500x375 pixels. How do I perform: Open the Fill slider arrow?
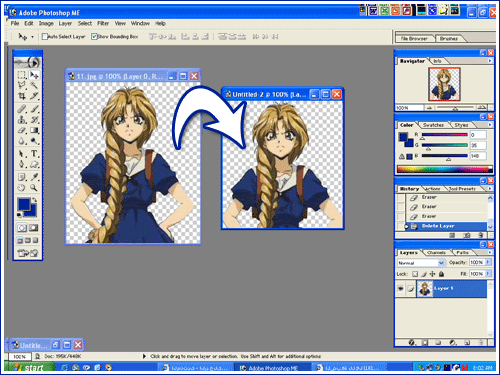tap(488, 274)
